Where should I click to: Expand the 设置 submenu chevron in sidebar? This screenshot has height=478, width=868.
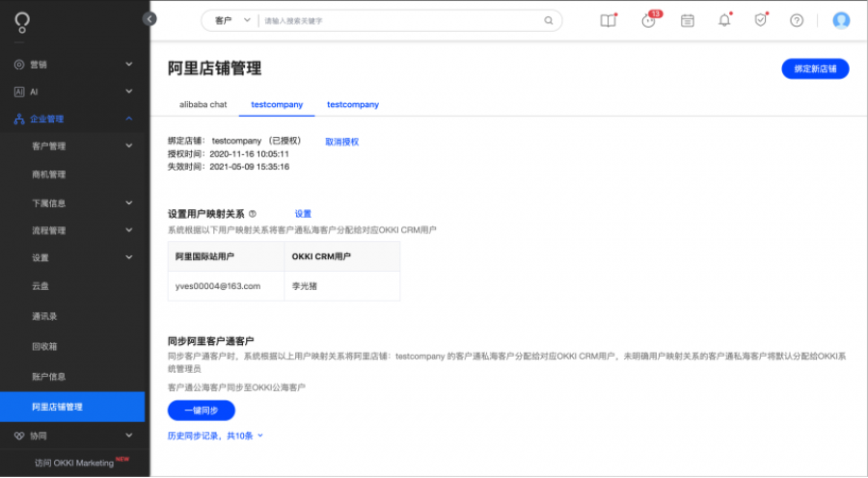129,257
